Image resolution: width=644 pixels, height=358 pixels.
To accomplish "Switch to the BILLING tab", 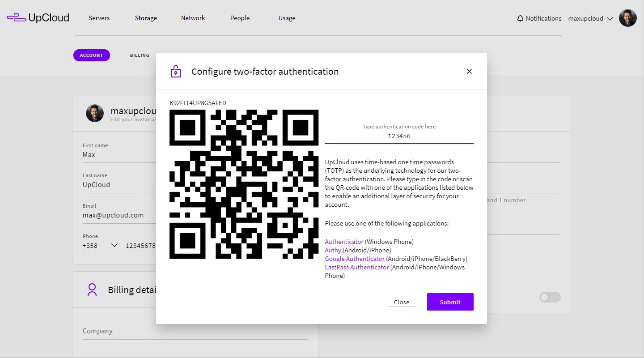I will (140, 55).
